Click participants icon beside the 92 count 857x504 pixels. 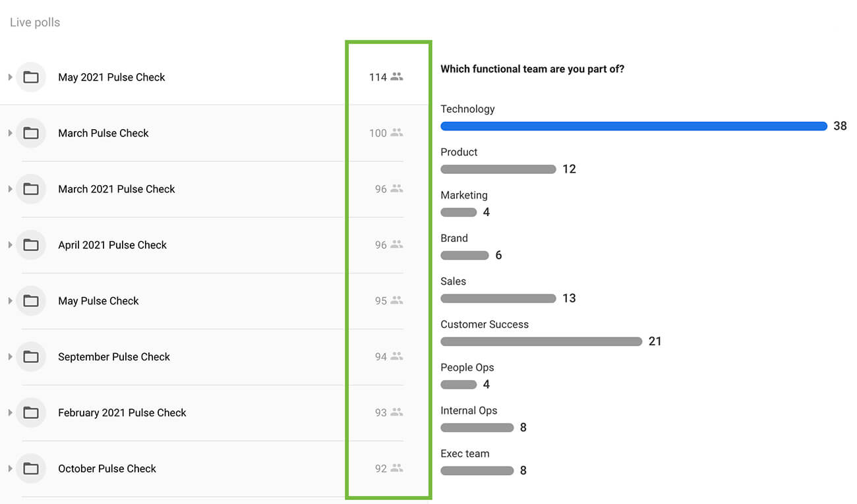click(x=396, y=468)
